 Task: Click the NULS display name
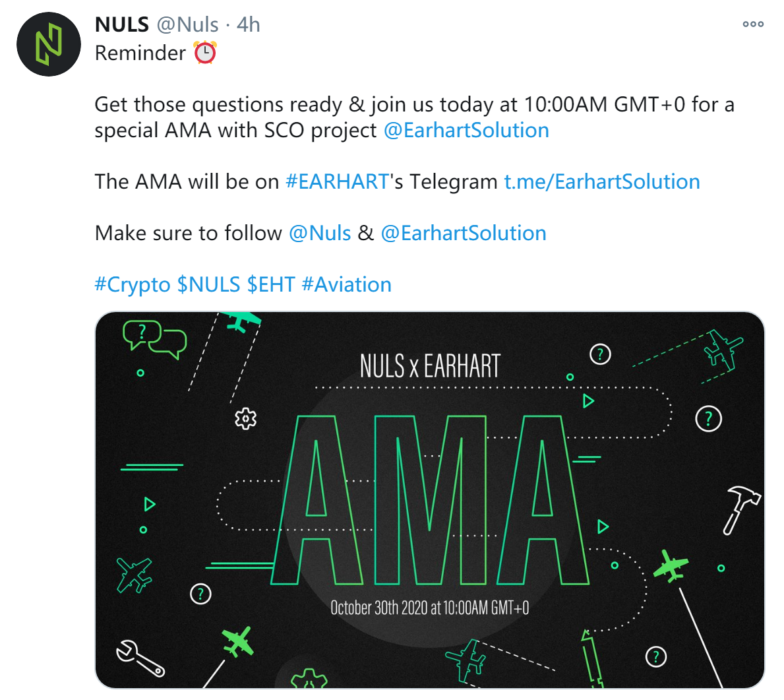(x=122, y=24)
